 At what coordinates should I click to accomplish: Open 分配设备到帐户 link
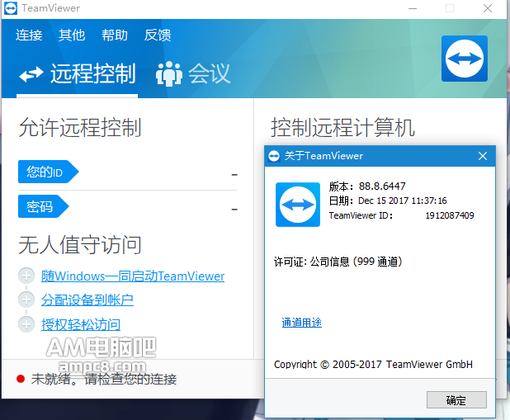tap(87, 300)
